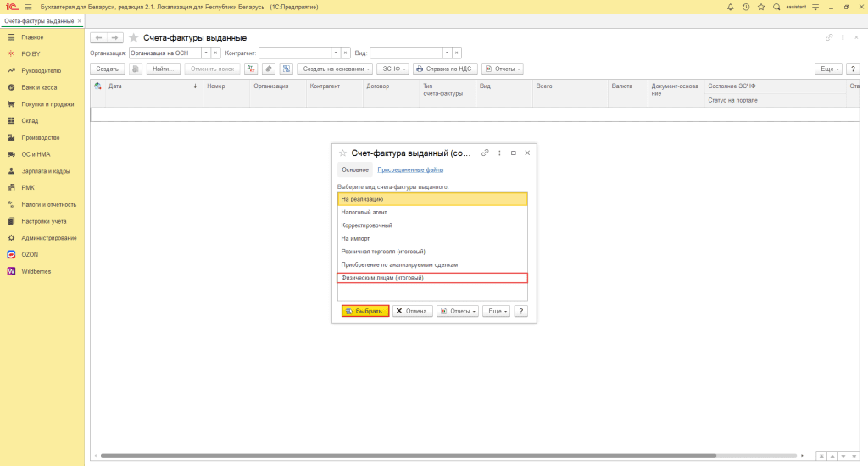The image size is (868, 466).
Task: Click Отмена in the dialog
Action: (x=413, y=311)
